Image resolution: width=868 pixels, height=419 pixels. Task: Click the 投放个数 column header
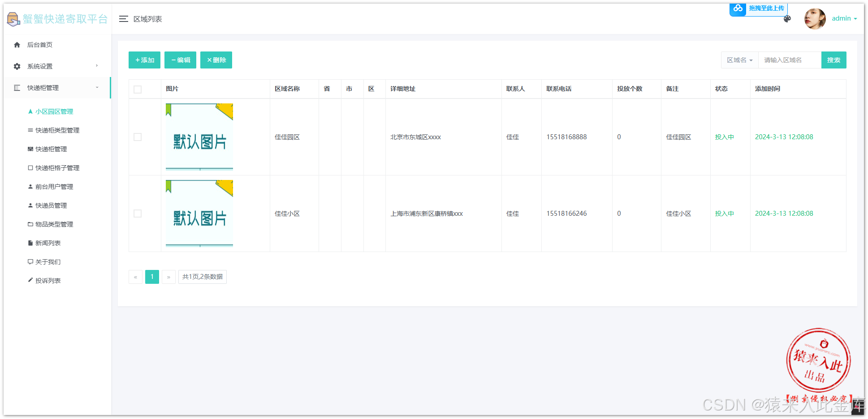click(630, 89)
